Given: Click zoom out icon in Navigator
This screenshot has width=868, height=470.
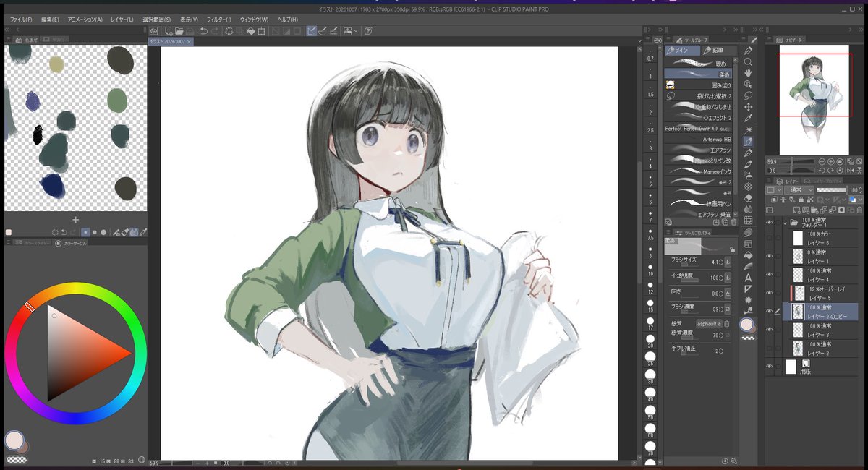Looking at the screenshot, I should coord(822,162).
